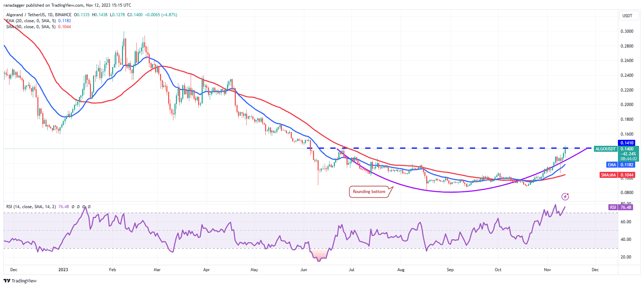Screen dimensions: 644x287
Task: Click the Jun label on time axis
Action: pyautogui.click(x=303, y=270)
